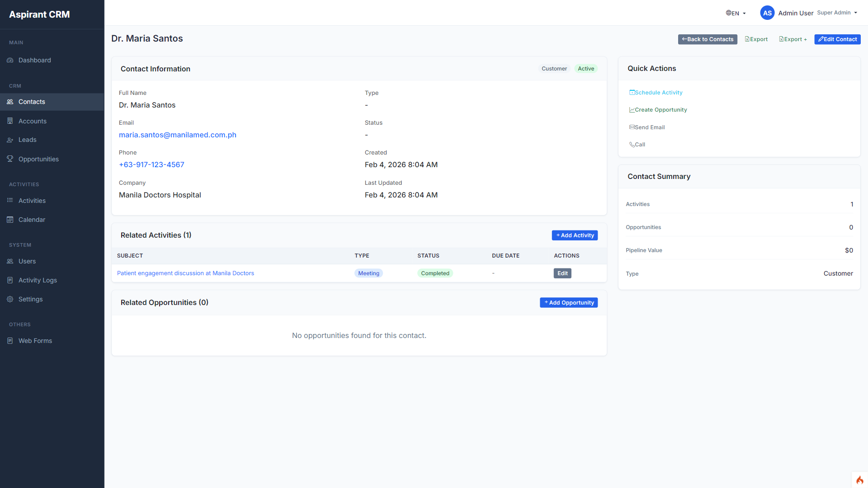Open the EN language dropdown
The width and height of the screenshot is (868, 488).
[736, 13]
